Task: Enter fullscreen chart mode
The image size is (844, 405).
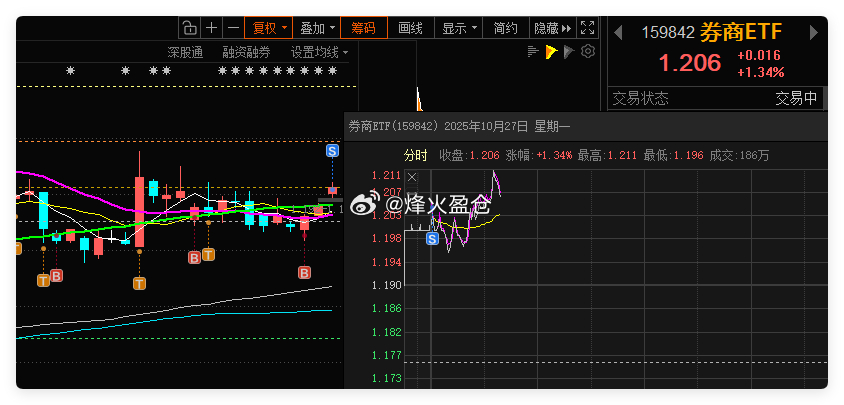Action: 587,27
